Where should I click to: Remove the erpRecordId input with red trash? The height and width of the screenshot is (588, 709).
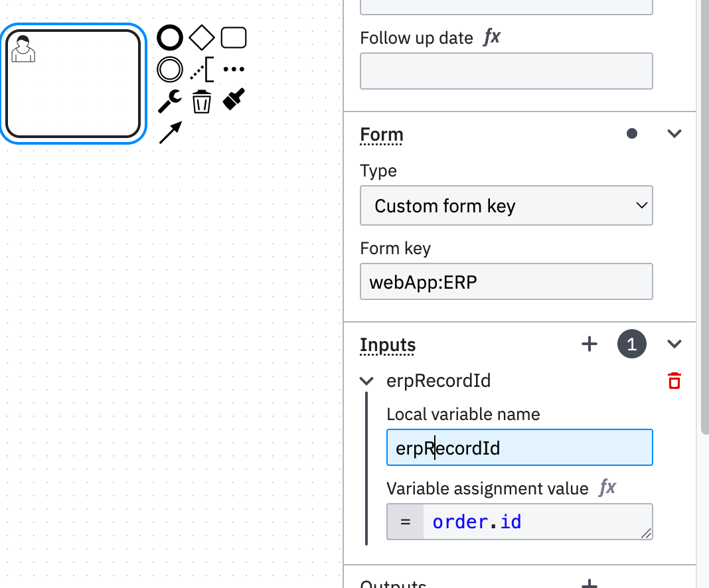click(x=674, y=380)
